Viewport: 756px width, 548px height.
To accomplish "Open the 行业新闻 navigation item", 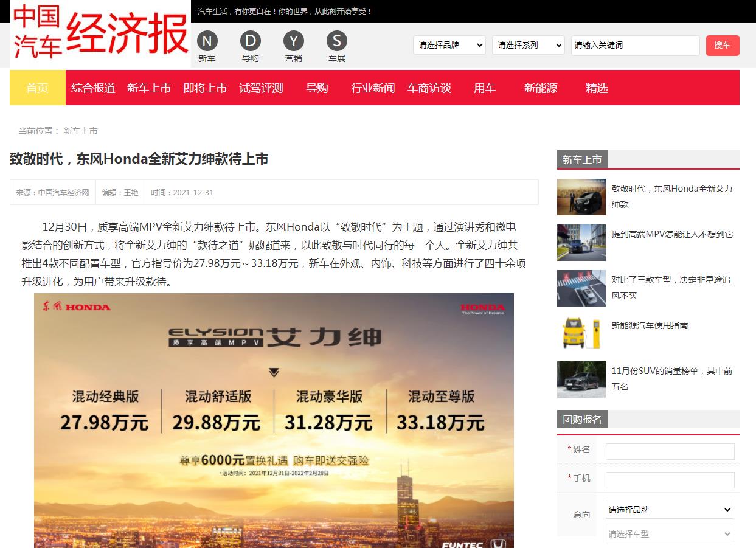I will [x=373, y=88].
